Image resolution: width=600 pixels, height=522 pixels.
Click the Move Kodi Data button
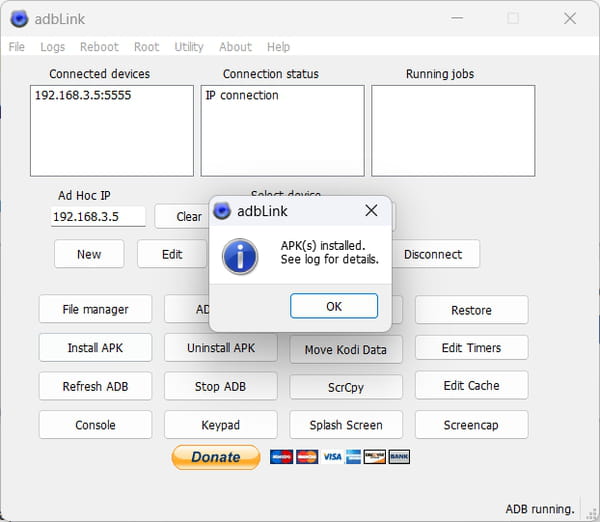click(346, 349)
